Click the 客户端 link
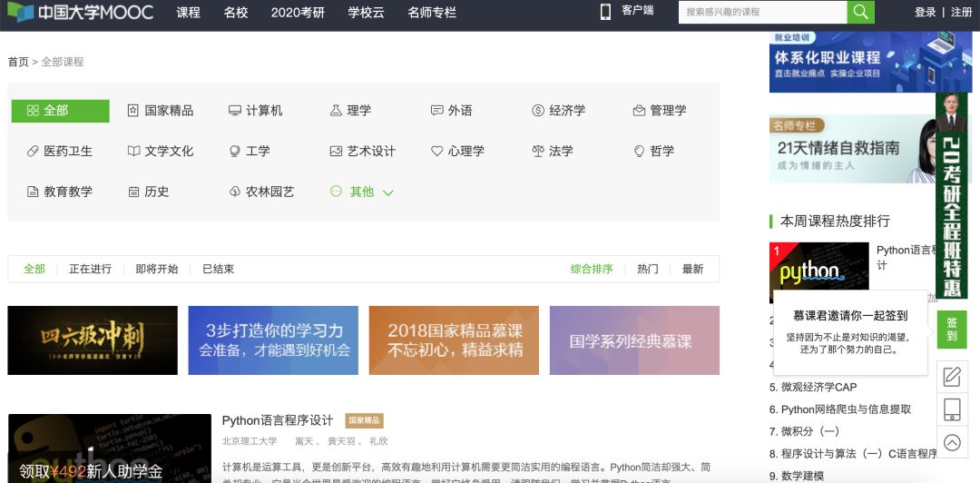The image size is (980, 483). (x=638, y=11)
